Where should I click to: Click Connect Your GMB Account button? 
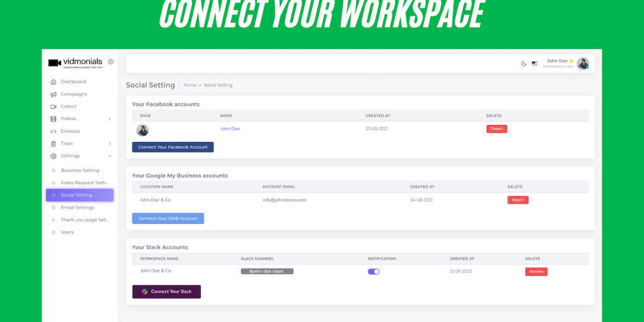pyautogui.click(x=168, y=218)
